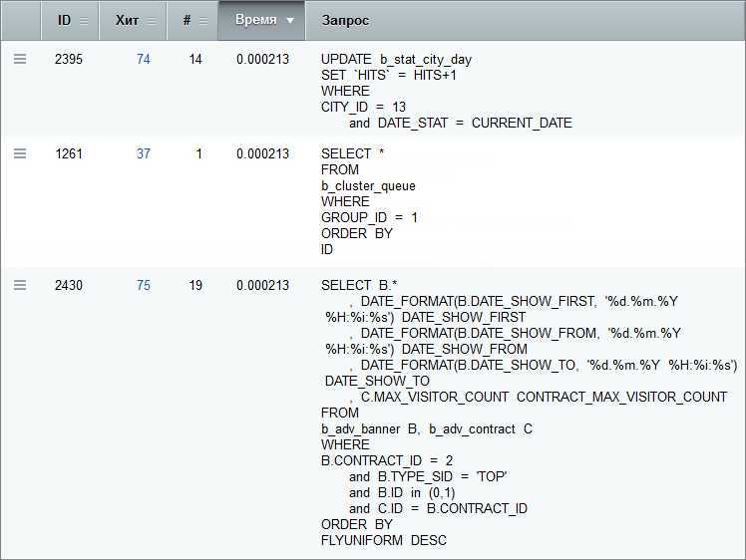
Task: Click the time value in row 1261
Action: tap(262, 154)
